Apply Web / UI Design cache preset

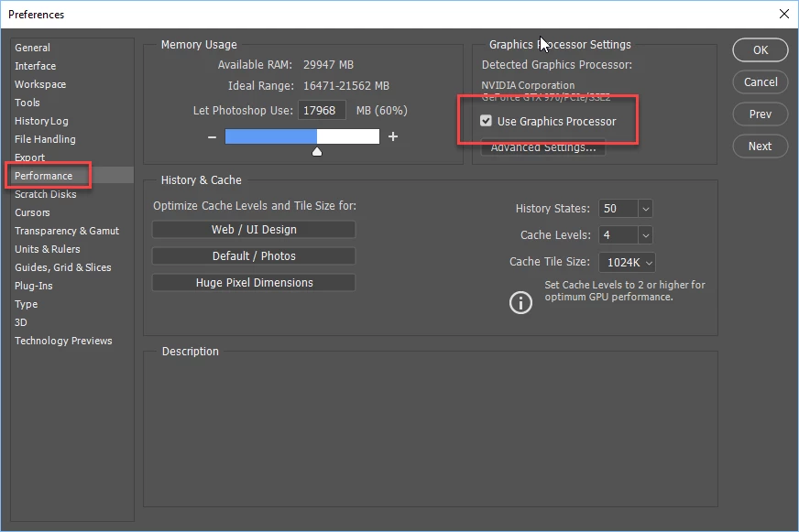tap(254, 230)
